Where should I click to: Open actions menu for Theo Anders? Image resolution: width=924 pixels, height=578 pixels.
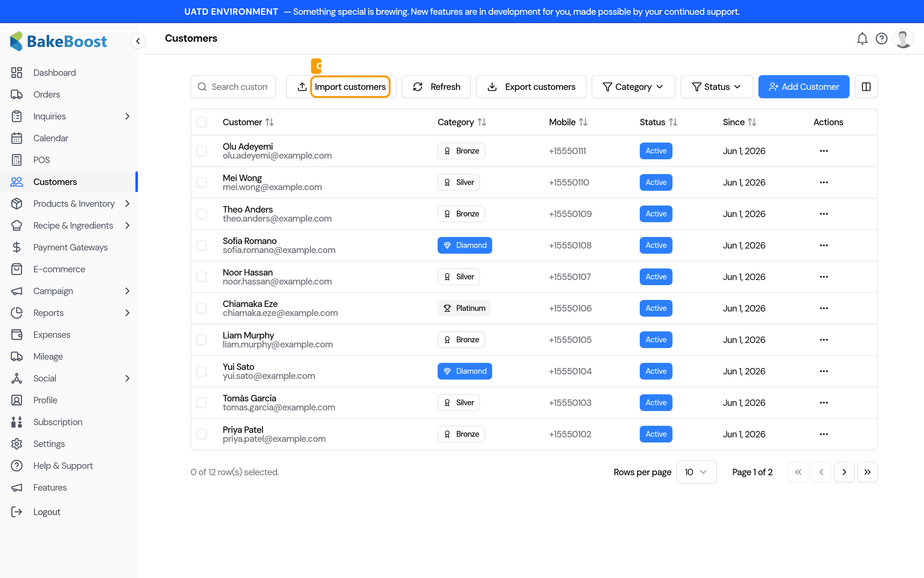click(824, 214)
